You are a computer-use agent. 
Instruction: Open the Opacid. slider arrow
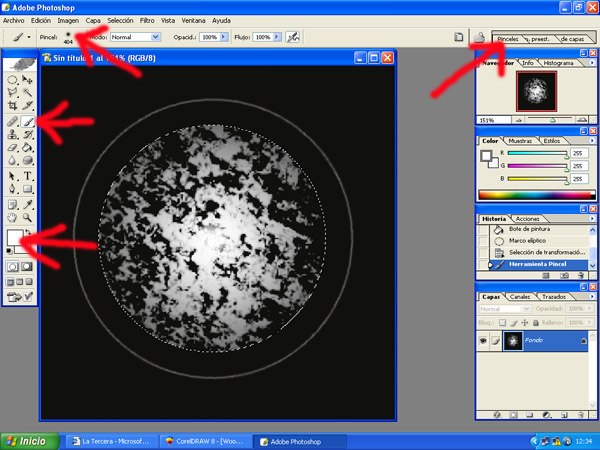click(223, 37)
